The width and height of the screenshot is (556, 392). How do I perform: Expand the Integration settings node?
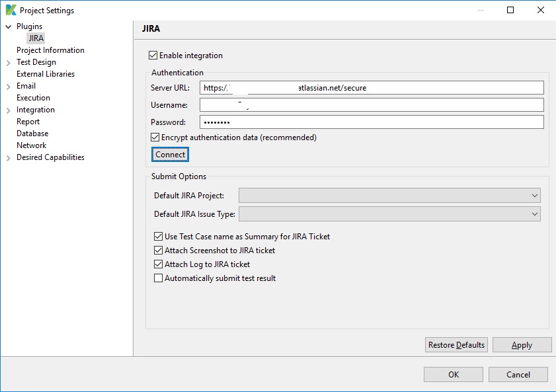pos(8,109)
